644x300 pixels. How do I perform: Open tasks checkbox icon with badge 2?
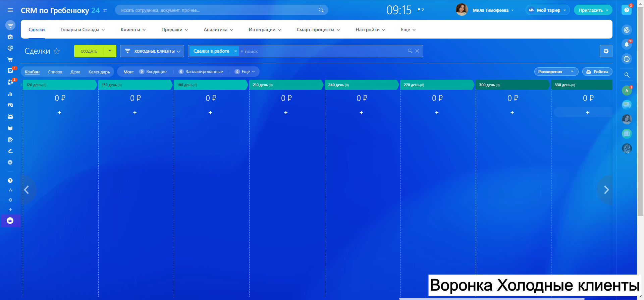(x=10, y=70)
